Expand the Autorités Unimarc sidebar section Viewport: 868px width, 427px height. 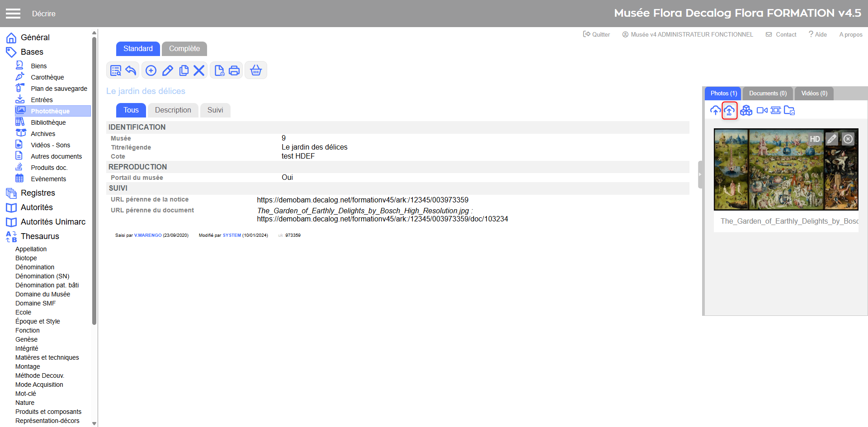(x=53, y=222)
